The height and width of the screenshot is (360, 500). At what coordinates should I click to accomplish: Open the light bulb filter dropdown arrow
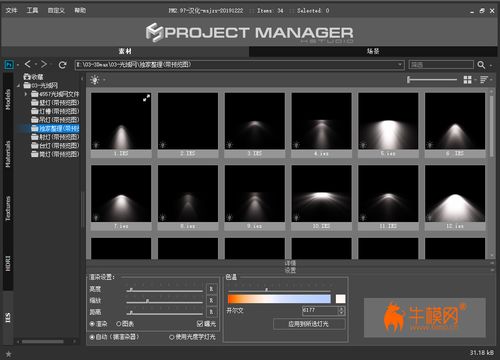104,80
